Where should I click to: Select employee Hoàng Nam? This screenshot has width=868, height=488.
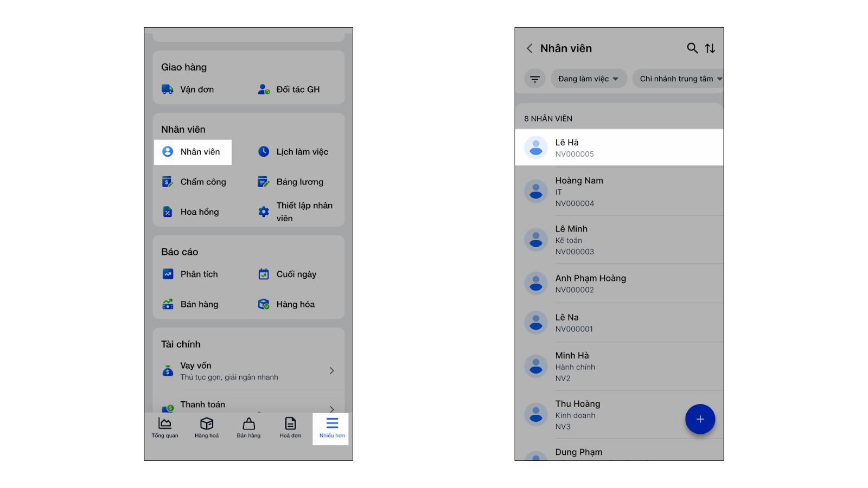click(x=619, y=191)
